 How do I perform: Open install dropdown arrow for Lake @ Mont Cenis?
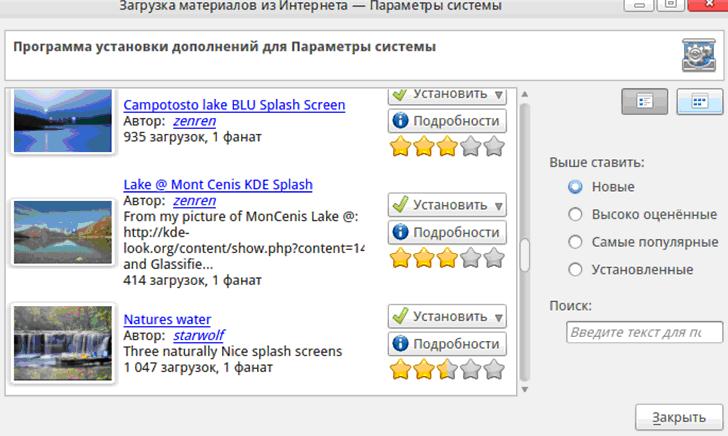[498, 205]
